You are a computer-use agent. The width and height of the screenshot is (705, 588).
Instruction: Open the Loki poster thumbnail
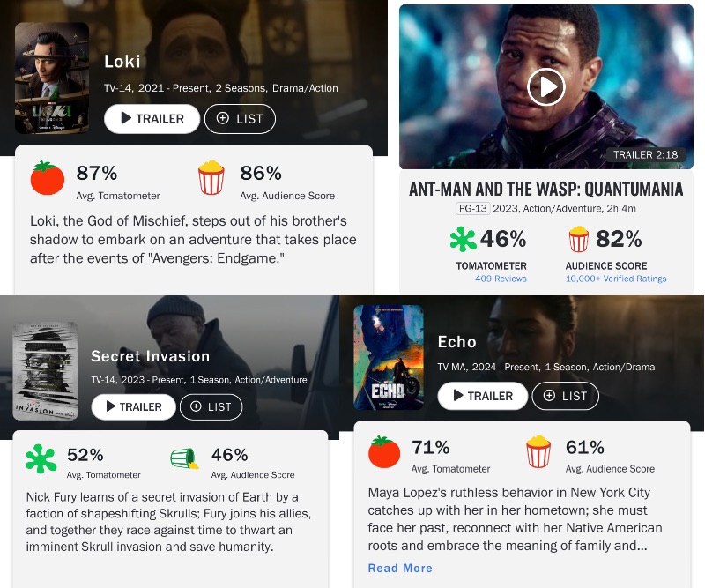pyautogui.click(x=52, y=78)
